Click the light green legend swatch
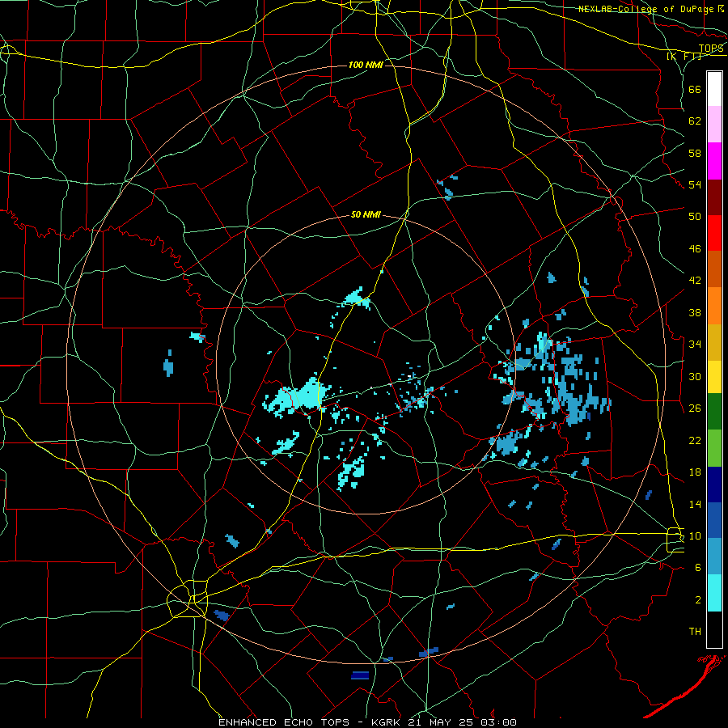Viewport: 728px width, 728px height. point(714,448)
